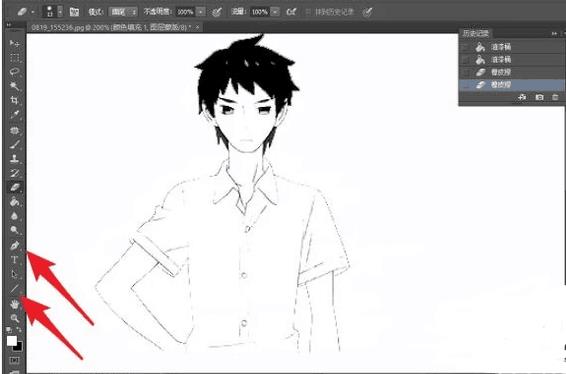
Task: Toggle pressure for opacity button
Action: (x=217, y=12)
